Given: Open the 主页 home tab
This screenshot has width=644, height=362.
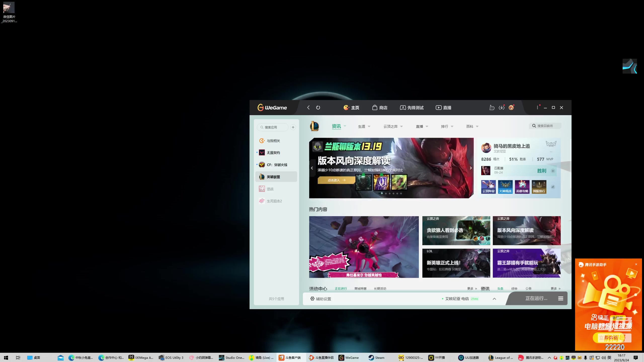Looking at the screenshot, I should pos(351,108).
